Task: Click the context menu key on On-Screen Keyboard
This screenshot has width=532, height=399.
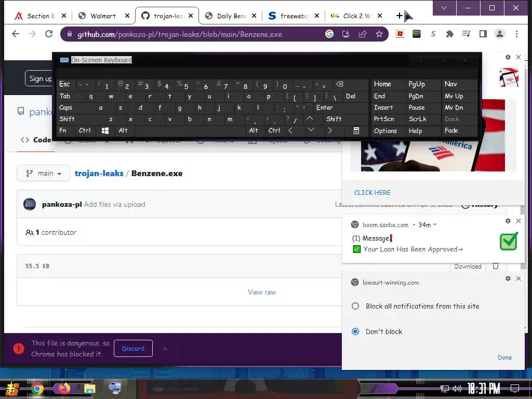Action: tap(356, 130)
